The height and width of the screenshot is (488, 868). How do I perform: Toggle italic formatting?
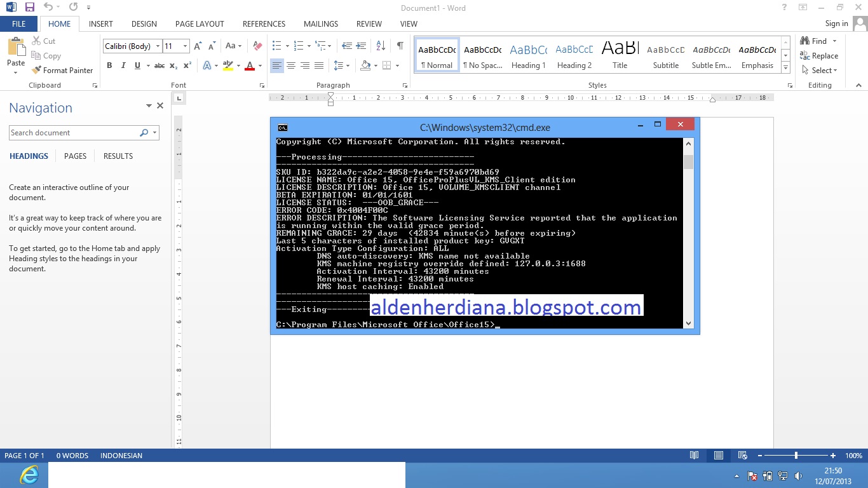click(124, 65)
